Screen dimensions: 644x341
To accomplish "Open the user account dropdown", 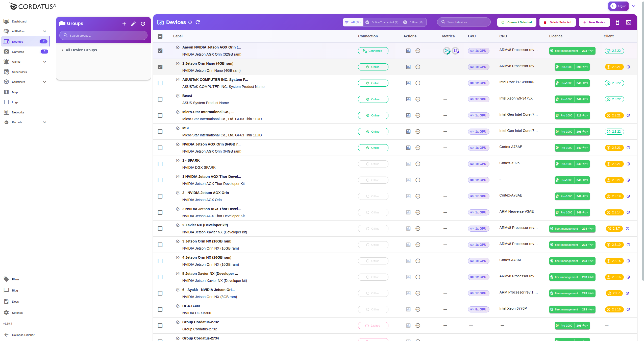I will [633, 6].
